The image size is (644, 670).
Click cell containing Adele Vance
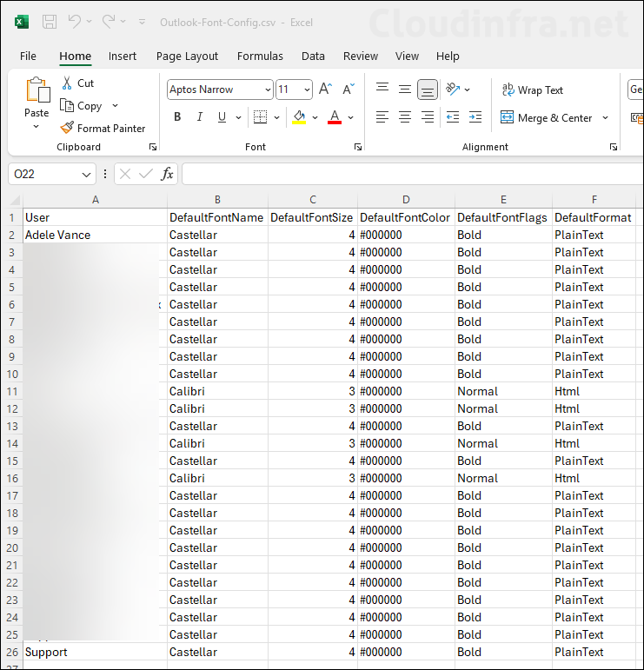(x=95, y=235)
